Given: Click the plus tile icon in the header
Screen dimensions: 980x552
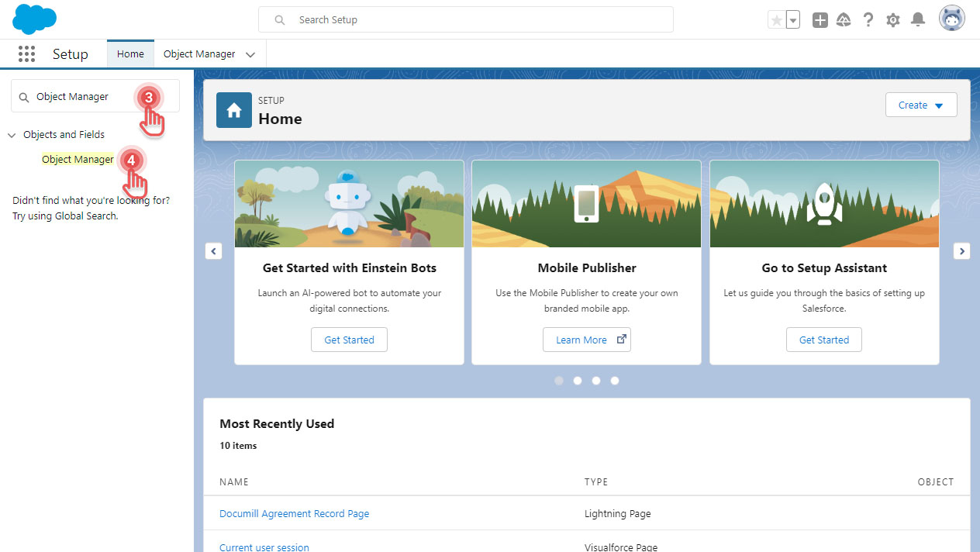Looking at the screenshot, I should (x=820, y=19).
